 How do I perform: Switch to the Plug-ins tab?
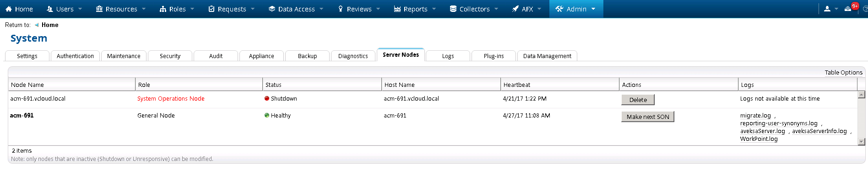click(494, 56)
